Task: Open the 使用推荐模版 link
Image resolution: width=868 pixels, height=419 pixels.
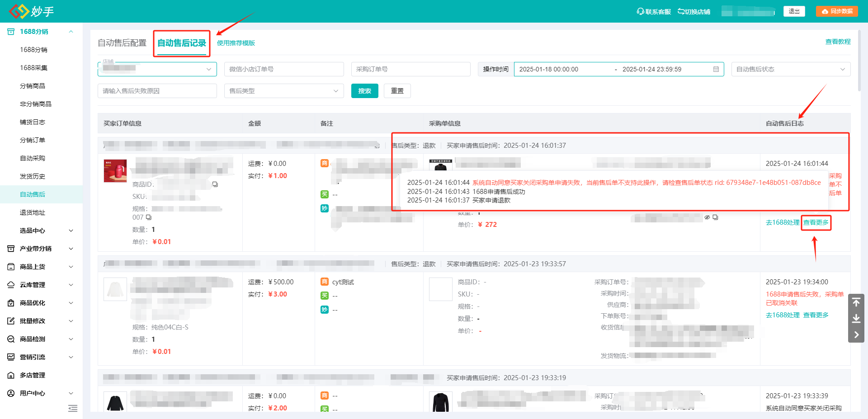Action: (x=236, y=43)
